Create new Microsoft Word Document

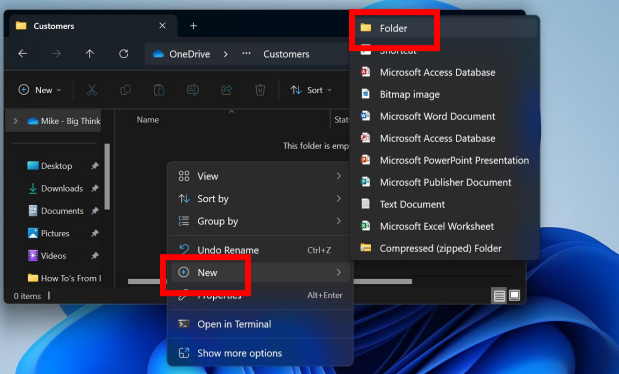445,117
